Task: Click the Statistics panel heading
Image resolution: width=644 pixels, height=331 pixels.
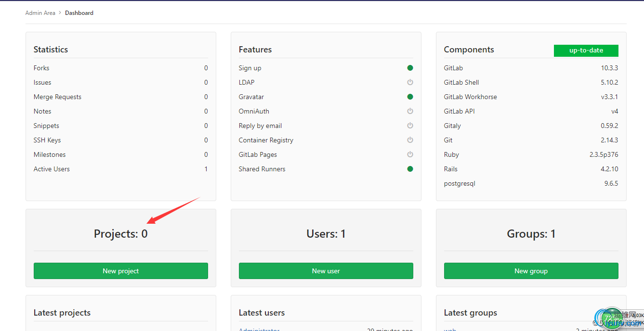Action: coord(51,50)
